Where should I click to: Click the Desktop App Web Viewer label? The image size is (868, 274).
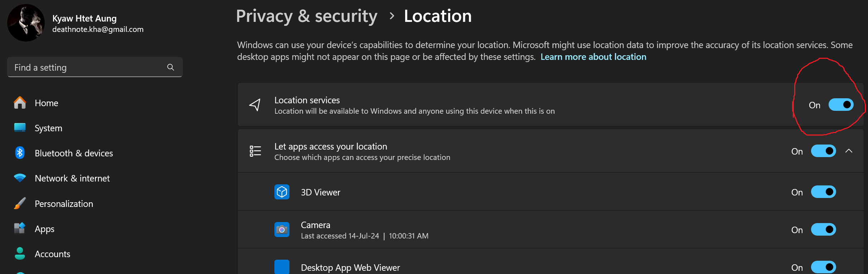(x=350, y=268)
